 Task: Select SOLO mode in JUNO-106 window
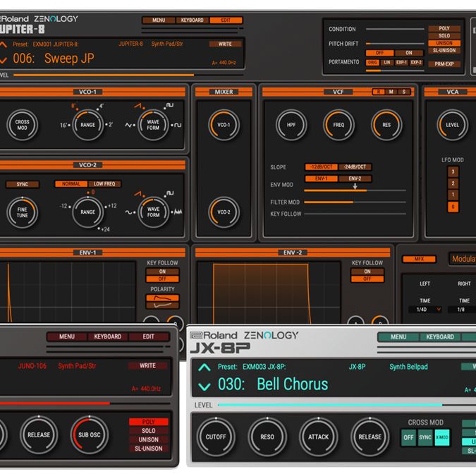149,431
